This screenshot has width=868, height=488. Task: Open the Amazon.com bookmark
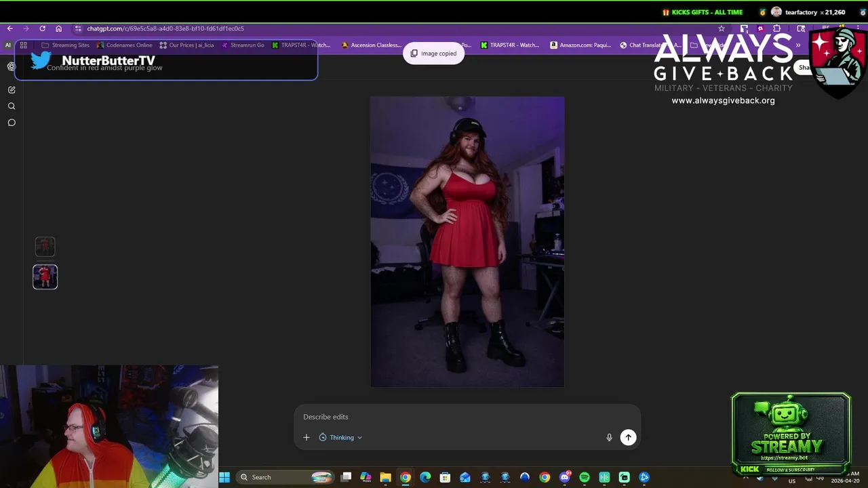pos(580,45)
